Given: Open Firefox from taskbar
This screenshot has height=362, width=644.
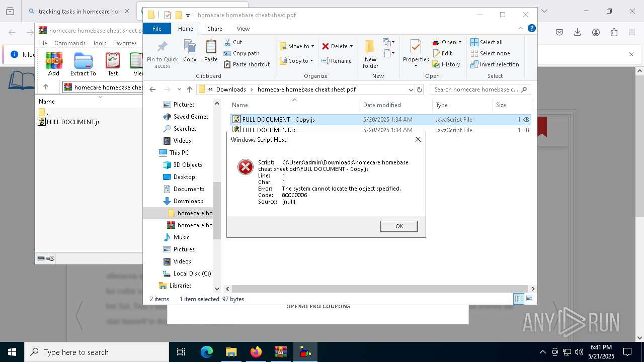Looking at the screenshot, I should point(256,352).
